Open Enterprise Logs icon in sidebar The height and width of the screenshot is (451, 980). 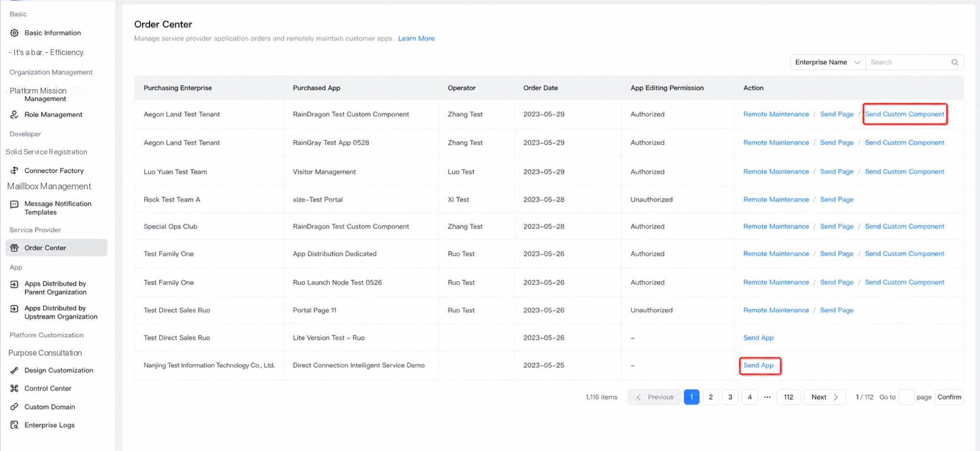14,425
